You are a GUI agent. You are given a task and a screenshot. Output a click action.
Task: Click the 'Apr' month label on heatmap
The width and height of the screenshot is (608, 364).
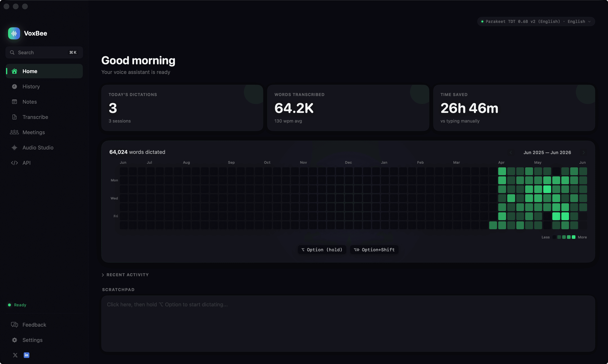pyautogui.click(x=501, y=162)
